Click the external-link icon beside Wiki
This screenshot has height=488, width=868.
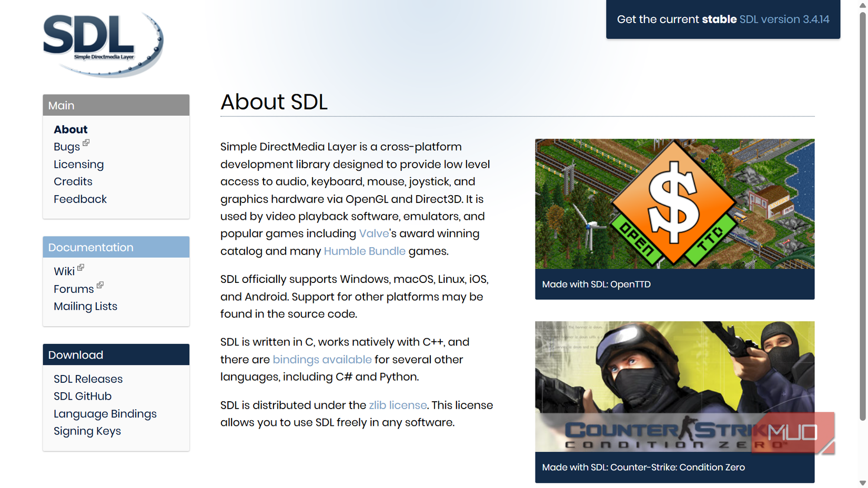(x=80, y=268)
